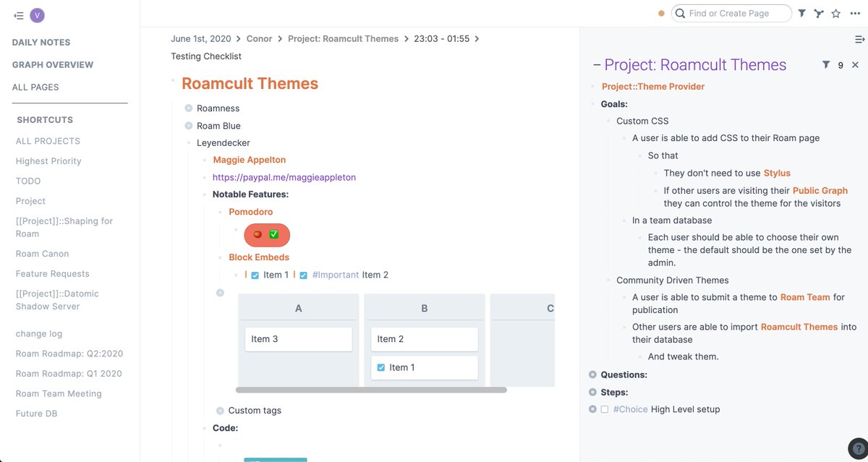This screenshot has height=462, width=868.
Task: Open change log shortcut
Action: pos(39,333)
